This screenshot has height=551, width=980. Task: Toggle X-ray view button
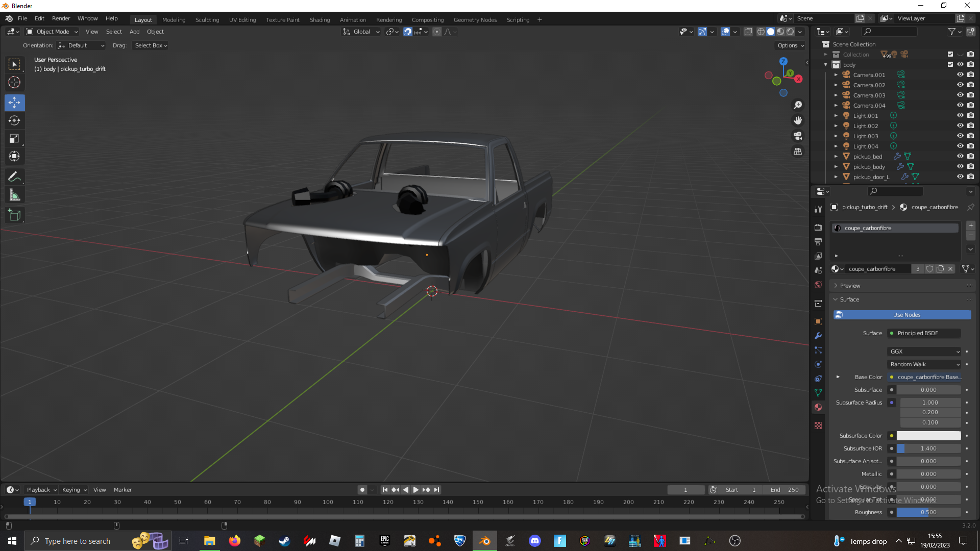pyautogui.click(x=748, y=32)
